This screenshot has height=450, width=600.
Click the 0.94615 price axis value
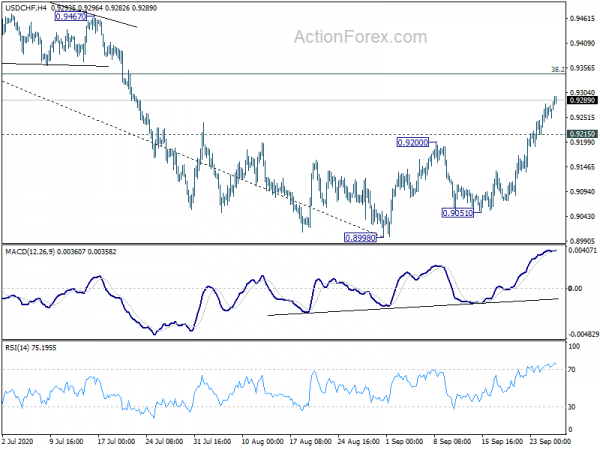582,18
